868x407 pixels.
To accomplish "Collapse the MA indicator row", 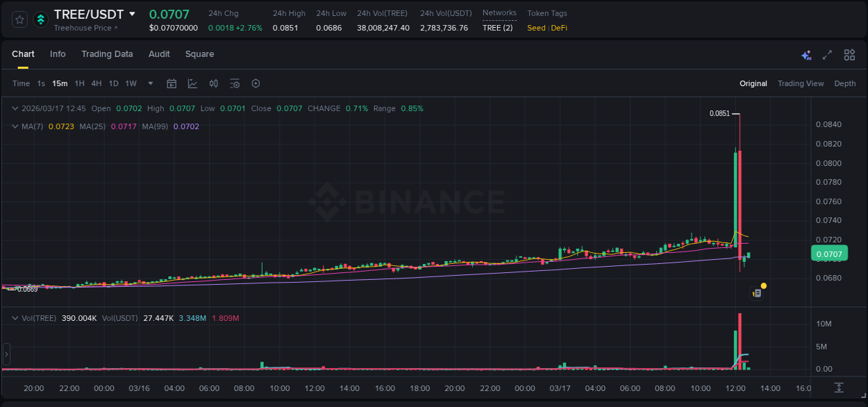I will pos(15,127).
